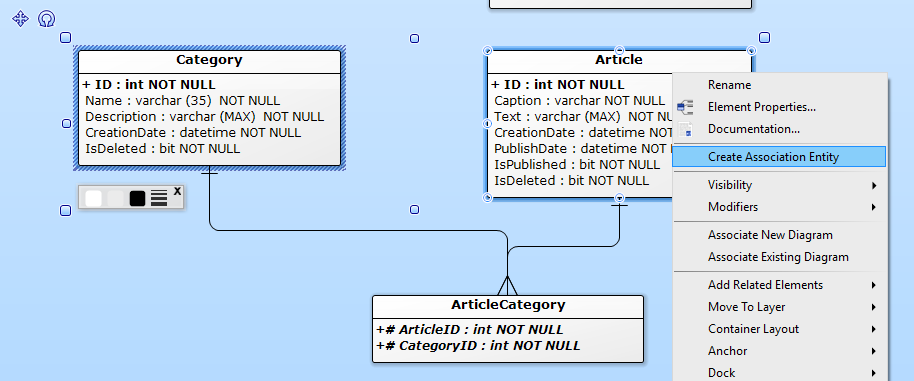This screenshot has height=381, width=914.
Task: Pick the black color swatch
Action: point(137,198)
